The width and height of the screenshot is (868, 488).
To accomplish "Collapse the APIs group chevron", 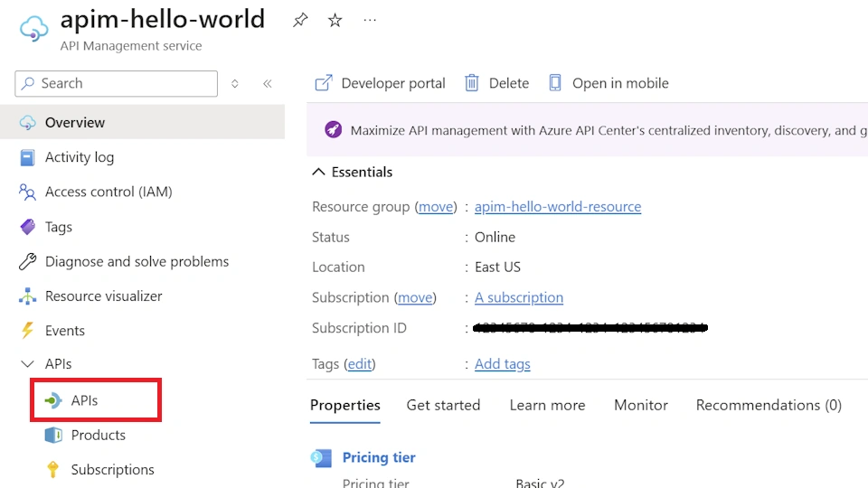I will (27, 363).
